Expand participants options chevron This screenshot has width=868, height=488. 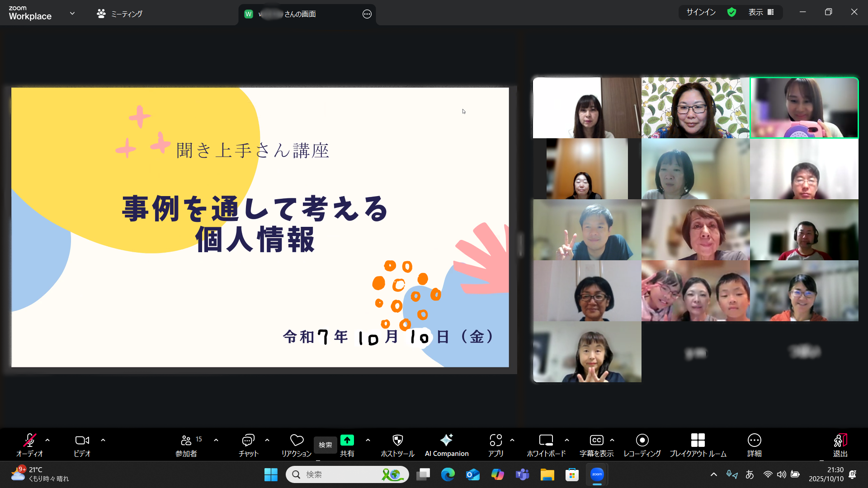tap(216, 440)
